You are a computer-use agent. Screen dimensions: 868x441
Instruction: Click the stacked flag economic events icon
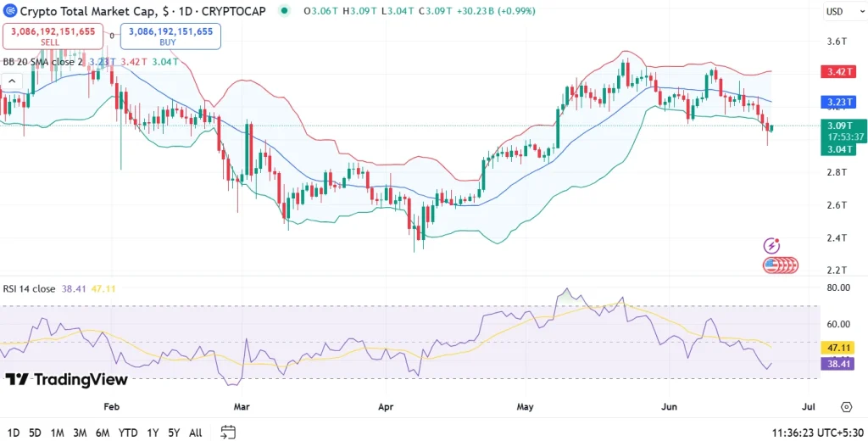point(779,265)
